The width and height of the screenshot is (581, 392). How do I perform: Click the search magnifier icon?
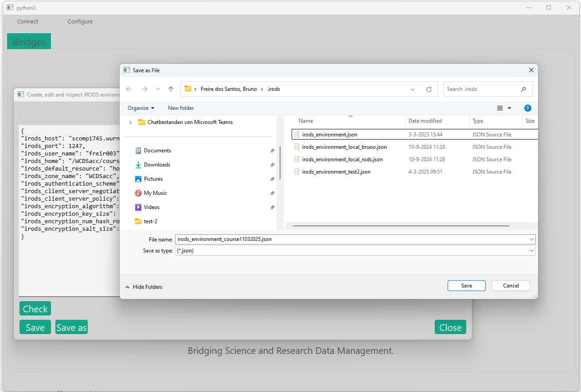click(523, 89)
